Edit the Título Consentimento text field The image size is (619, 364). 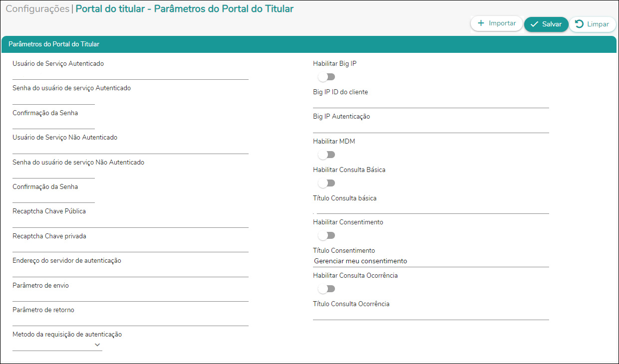[431, 261]
